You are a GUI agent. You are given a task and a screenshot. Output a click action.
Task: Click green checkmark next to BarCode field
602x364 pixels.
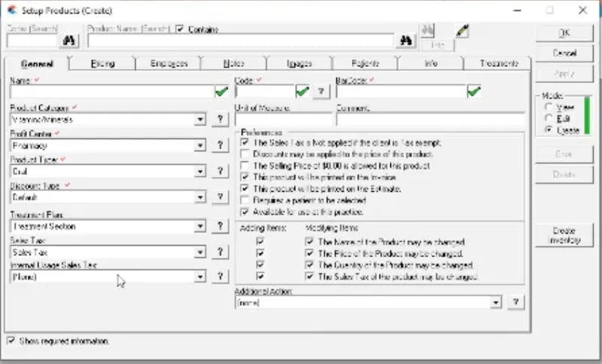474,91
